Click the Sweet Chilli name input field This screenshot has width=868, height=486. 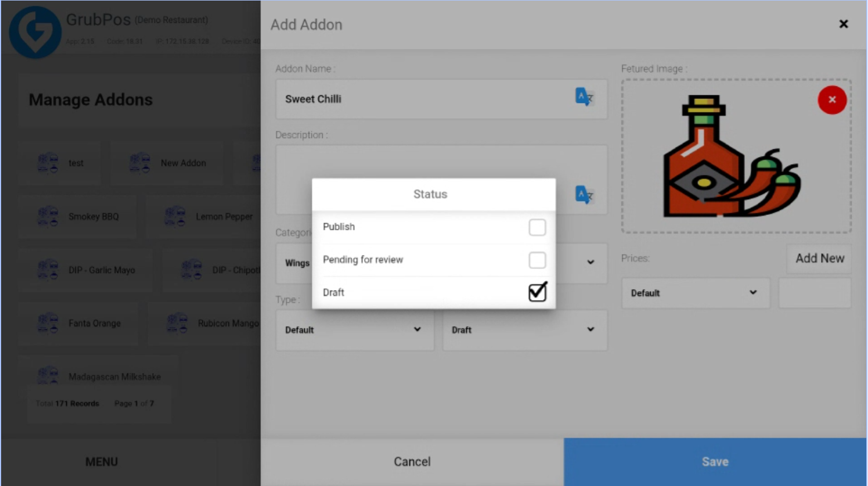441,99
